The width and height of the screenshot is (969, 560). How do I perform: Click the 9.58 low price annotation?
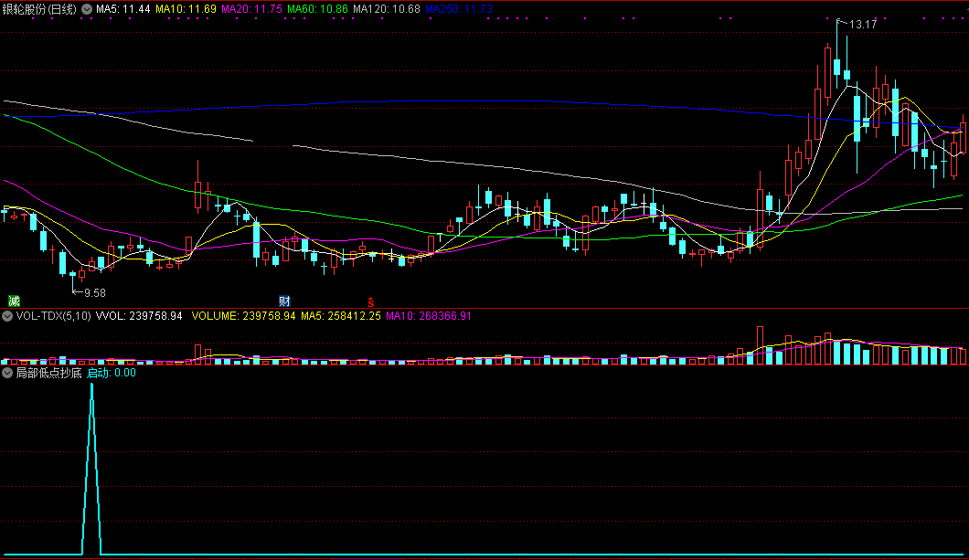pyautogui.click(x=94, y=293)
